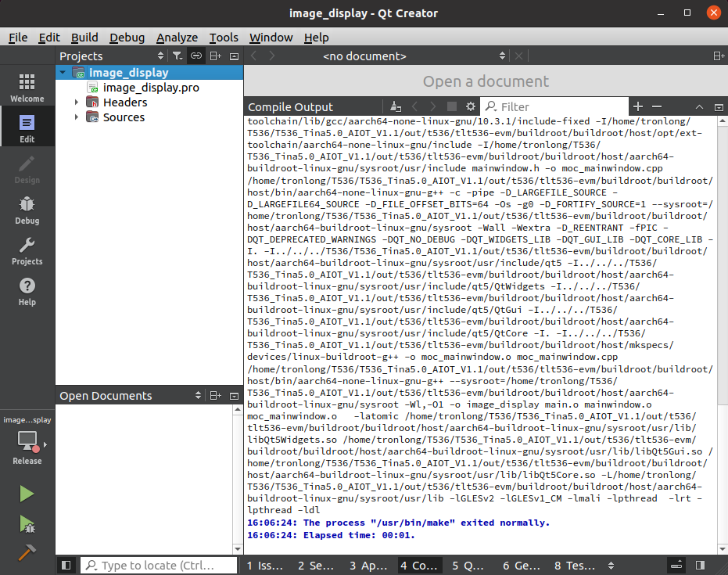Stop the build in Compile Output
This screenshot has height=575, width=728.
tap(451, 107)
